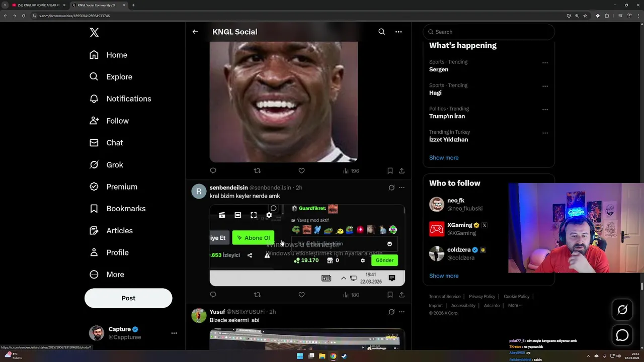
Task: Reply to senbendeilsin's post
Action: click(213, 295)
